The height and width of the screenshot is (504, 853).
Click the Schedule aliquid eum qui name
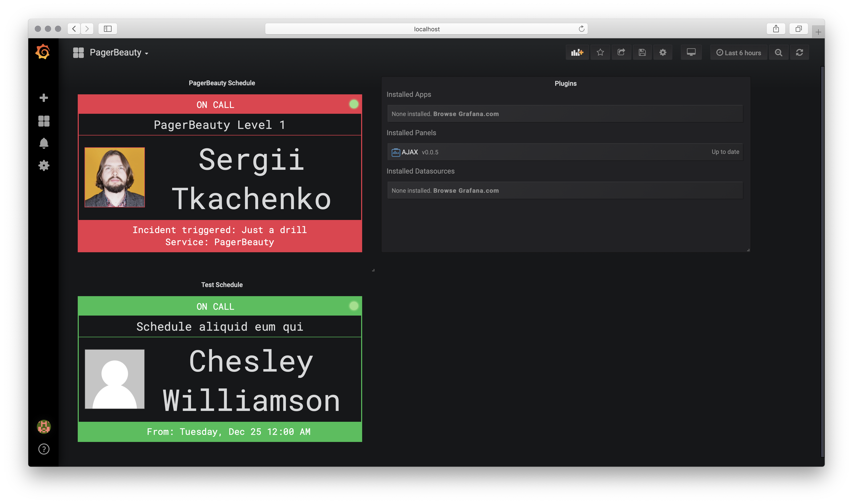click(x=220, y=326)
